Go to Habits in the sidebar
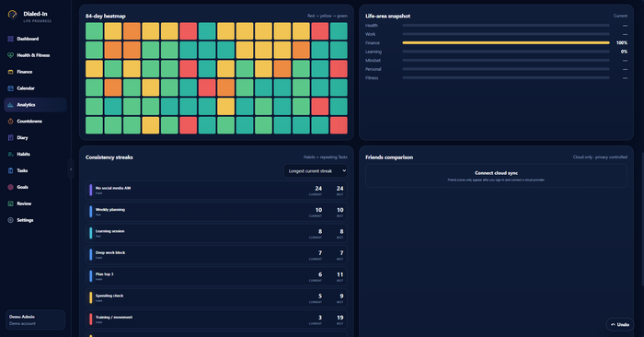 coord(35,154)
